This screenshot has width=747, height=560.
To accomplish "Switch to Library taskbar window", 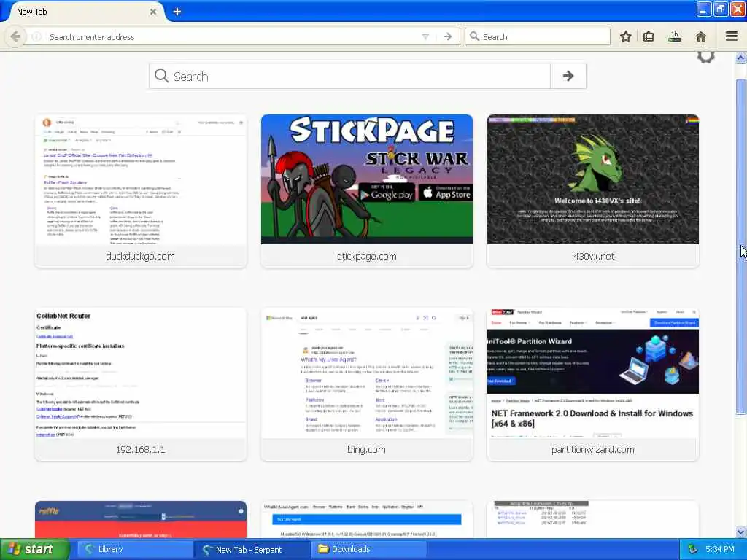I will click(x=133, y=550).
